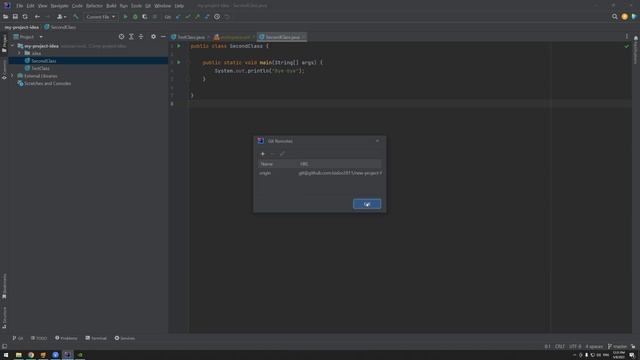The height and width of the screenshot is (360, 640).
Task: Click the Open folder toolbar icon
Action: [5, 17]
